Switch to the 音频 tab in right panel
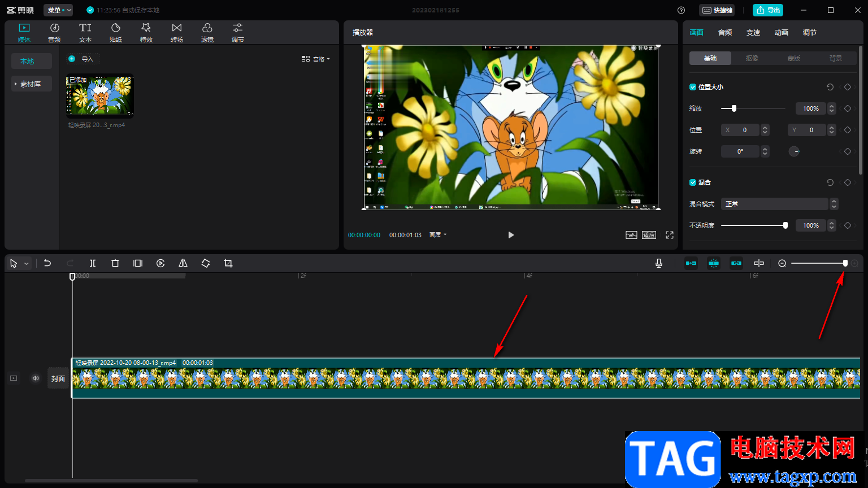Screen dimensions: 868x488 (x=725, y=33)
